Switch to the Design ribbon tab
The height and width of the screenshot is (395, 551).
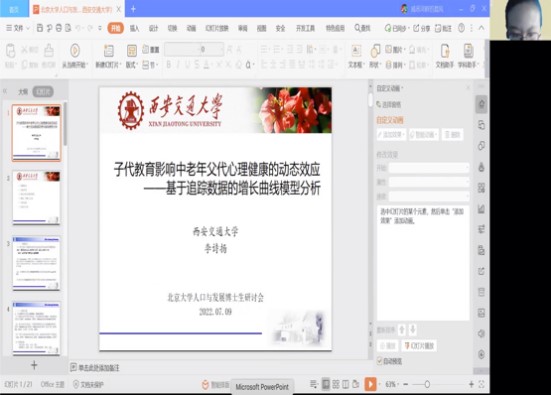point(153,28)
